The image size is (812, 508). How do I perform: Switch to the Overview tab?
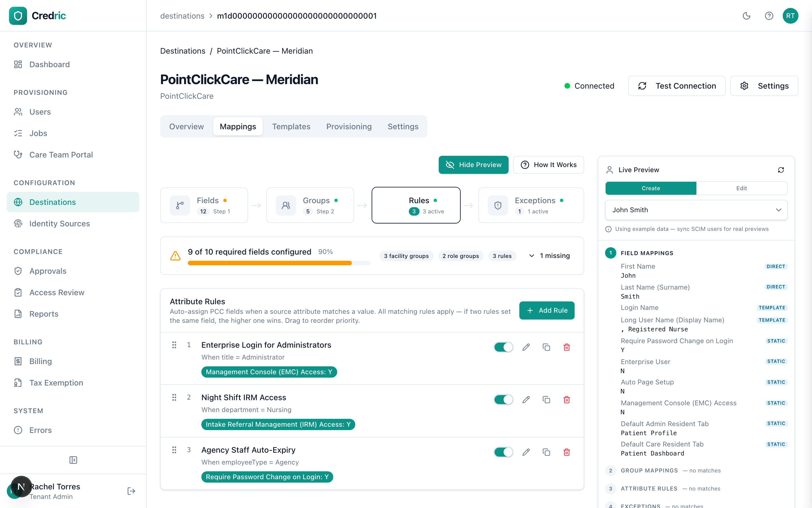click(186, 126)
